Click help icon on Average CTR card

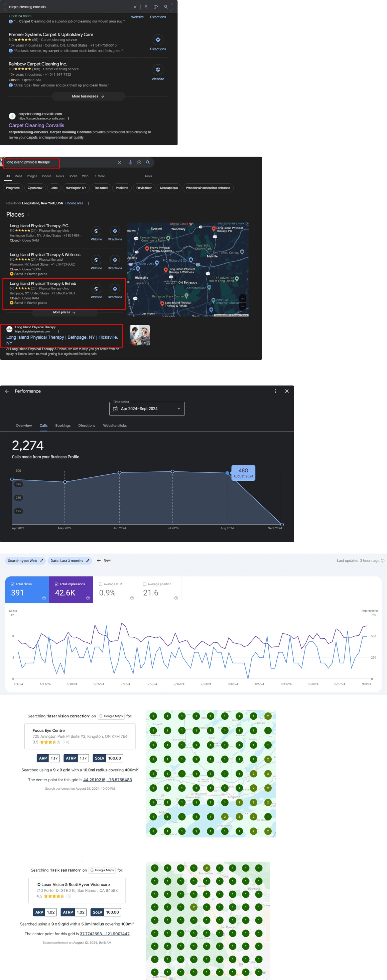(132, 598)
